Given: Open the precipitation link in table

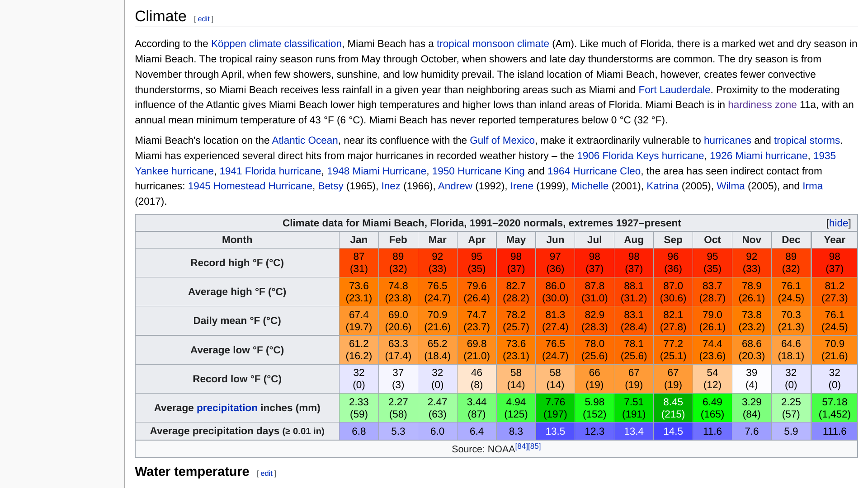Looking at the screenshot, I should point(227,408).
